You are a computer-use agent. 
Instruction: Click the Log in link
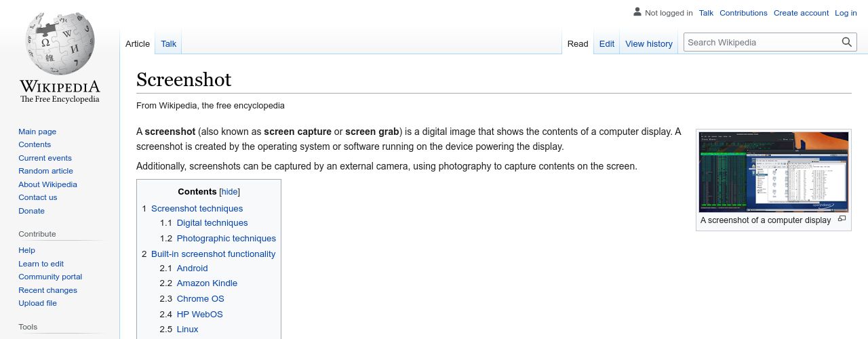coord(846,13)
